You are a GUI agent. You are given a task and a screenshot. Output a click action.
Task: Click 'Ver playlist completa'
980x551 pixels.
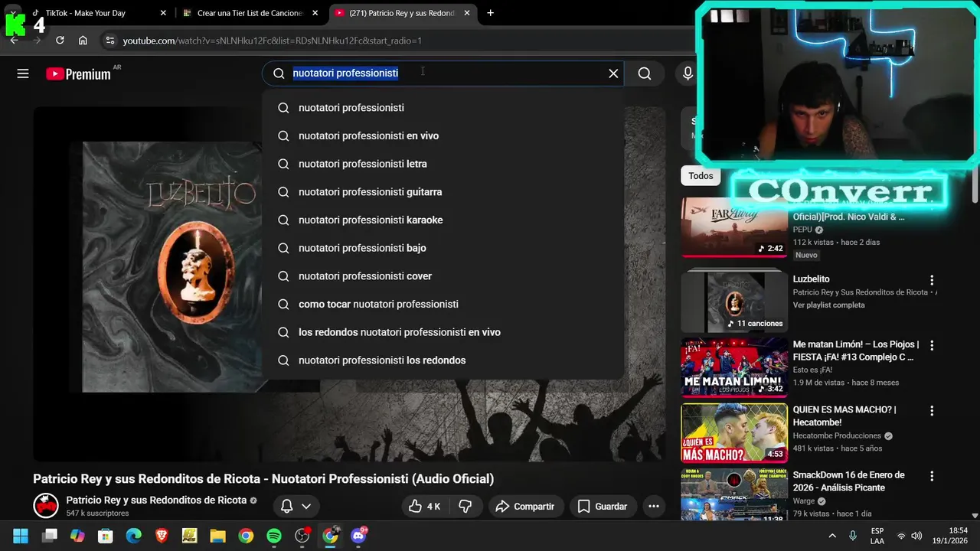click(829, 305)
